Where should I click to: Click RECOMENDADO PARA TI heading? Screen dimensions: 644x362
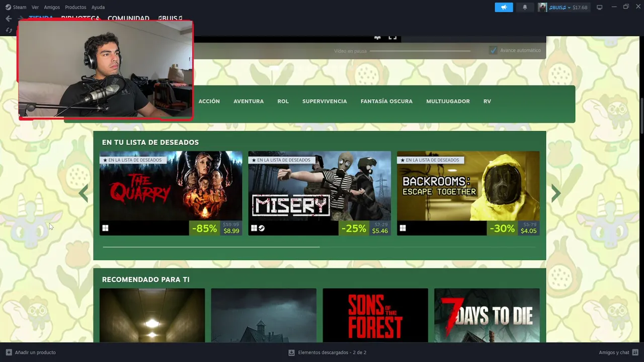(145, 280)
